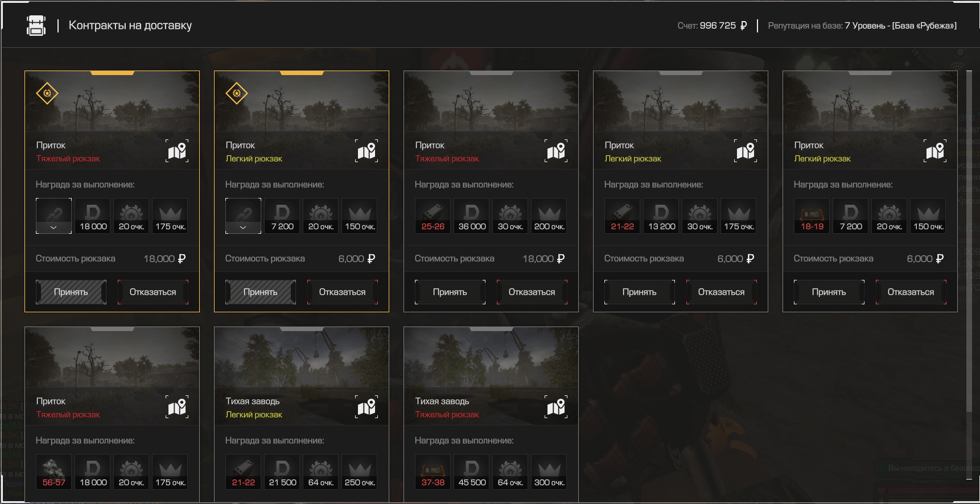
Task: Show map location on the 25-26 contract card
Action: pyautogui.click(x=556, y=151)
